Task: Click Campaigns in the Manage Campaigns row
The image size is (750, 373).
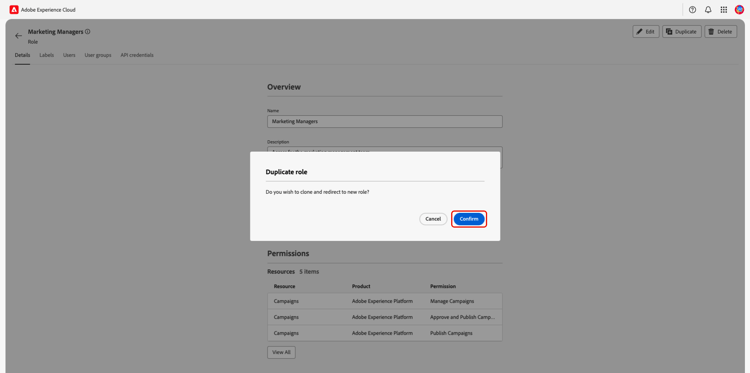Action: 286,301
